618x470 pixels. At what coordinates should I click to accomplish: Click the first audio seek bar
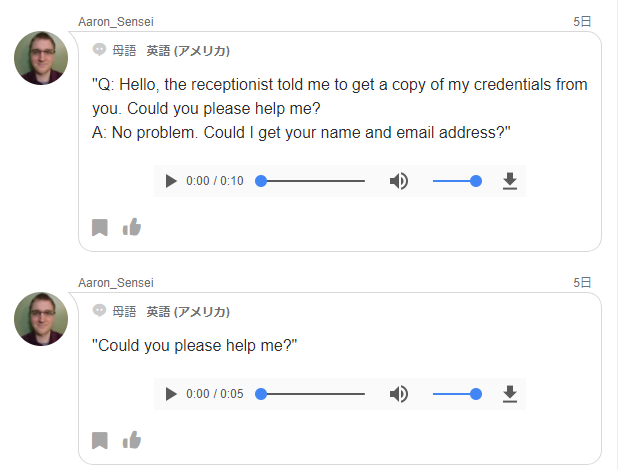point(312,181)
